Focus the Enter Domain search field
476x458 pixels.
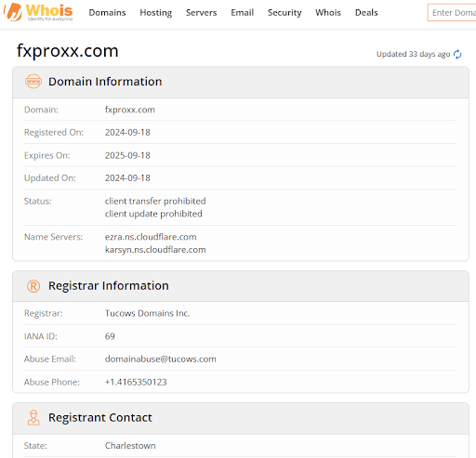(452, 13)
